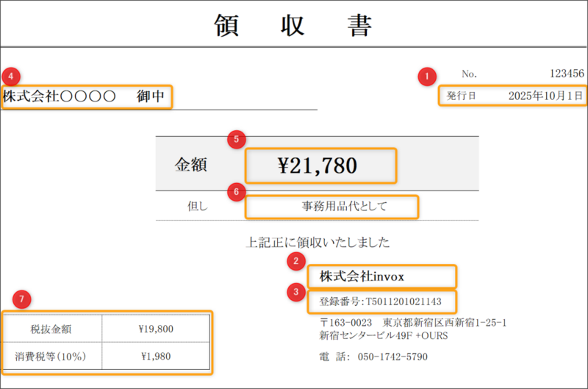Select the 事務用品代として description field
The width and height of the screenshot is (588, 389).
coord(332,207)
